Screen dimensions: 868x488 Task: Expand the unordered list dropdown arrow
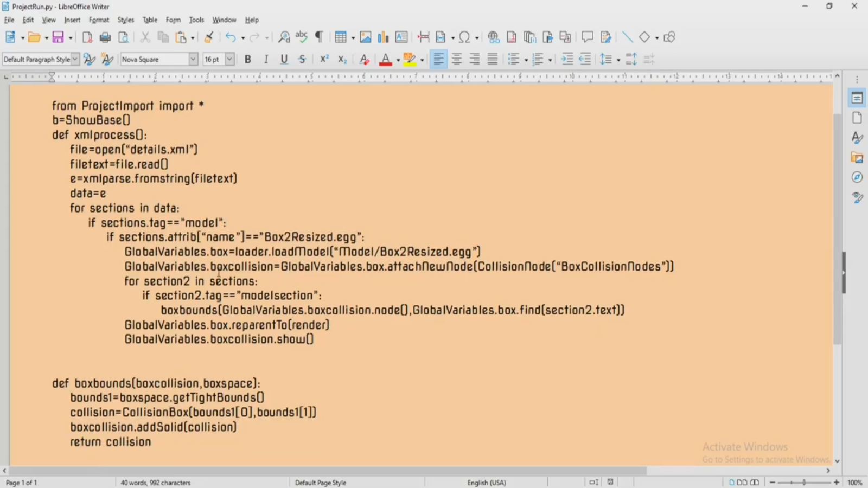point(526,60)
